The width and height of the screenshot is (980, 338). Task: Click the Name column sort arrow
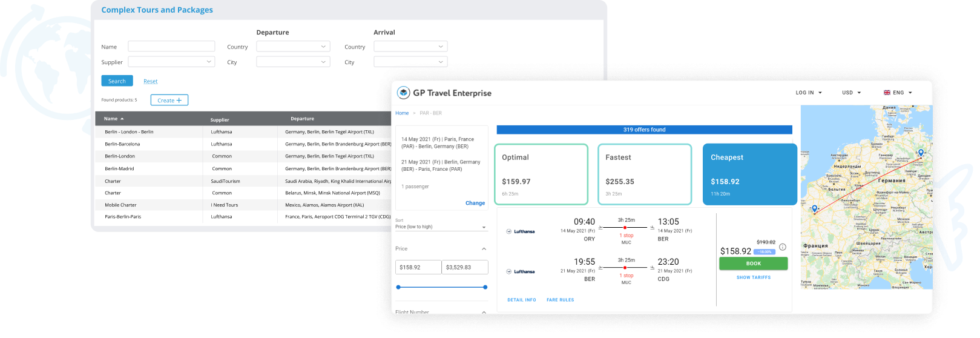(122, 119)
